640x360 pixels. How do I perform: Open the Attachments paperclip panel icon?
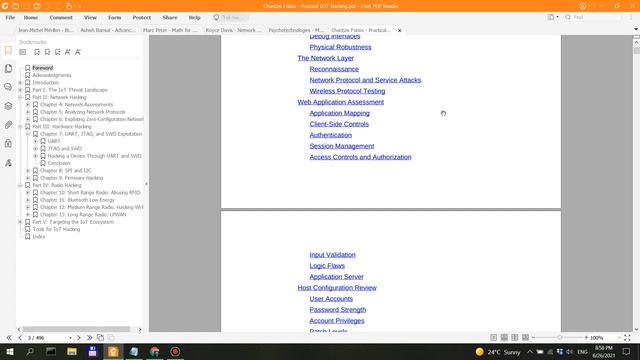8,125
